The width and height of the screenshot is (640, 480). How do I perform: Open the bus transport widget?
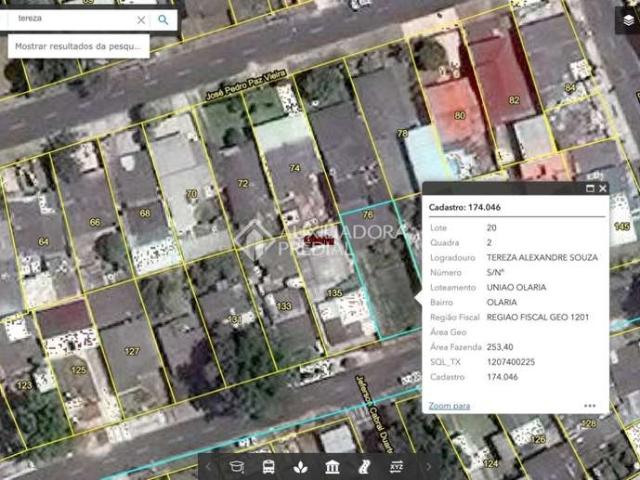point(269,467)
